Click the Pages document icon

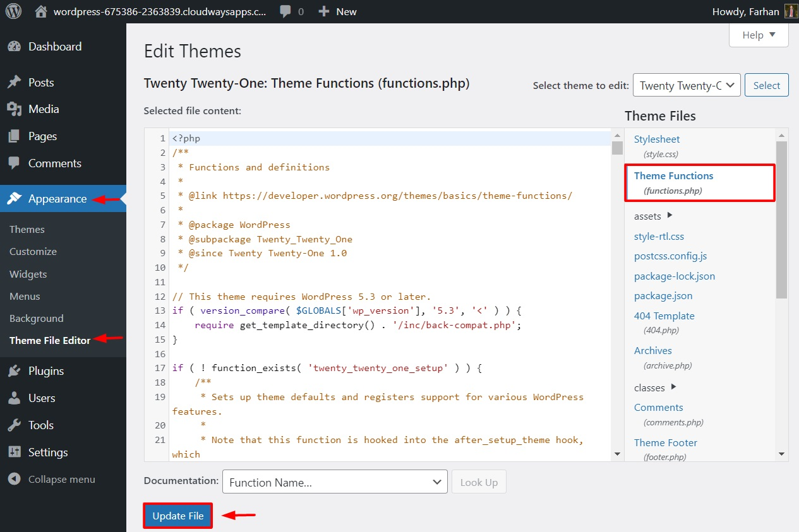(x=14, y=136)
